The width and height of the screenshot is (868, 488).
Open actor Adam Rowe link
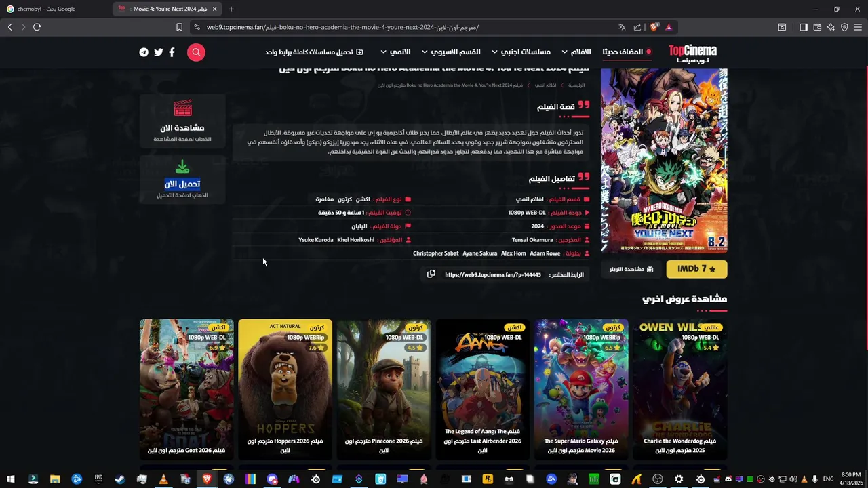pos(545,253)
